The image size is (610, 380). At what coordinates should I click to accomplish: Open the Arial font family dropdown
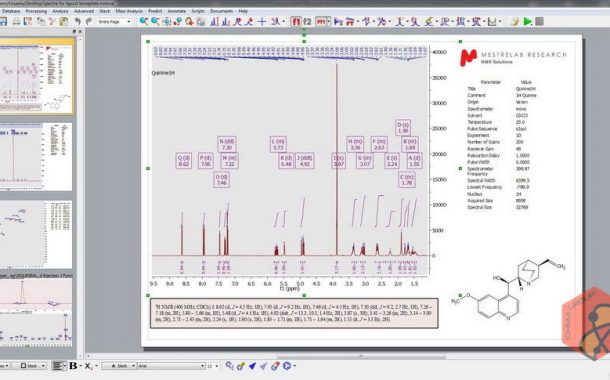click(x=171, y=366)
